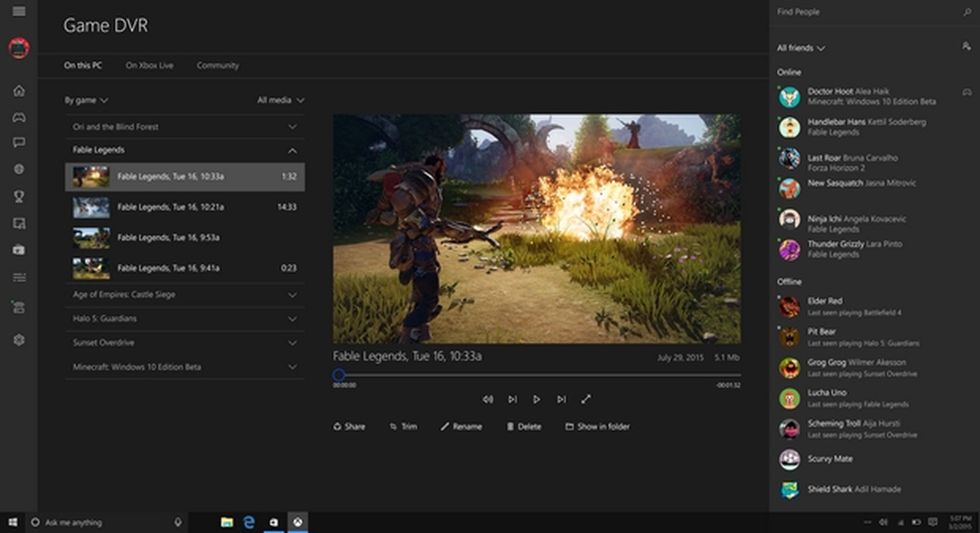Select clip Fable Legends, Tue 16, 10:33a
Image resolution: width=980 pixels, height=533 pixels.
tap(185, 177)
